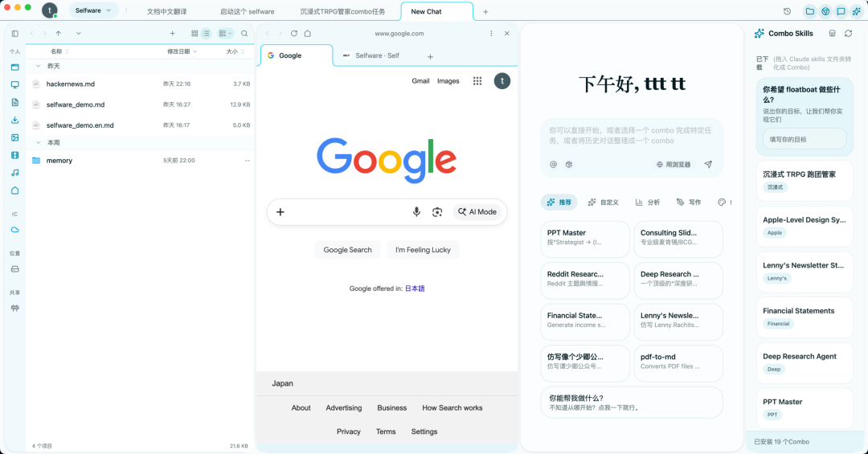Open the Google apps grid icon

click(477, 81)
